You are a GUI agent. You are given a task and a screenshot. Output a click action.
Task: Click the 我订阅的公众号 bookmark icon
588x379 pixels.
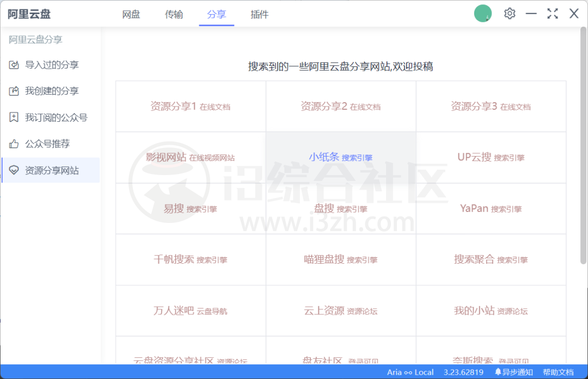coord(14,117)
